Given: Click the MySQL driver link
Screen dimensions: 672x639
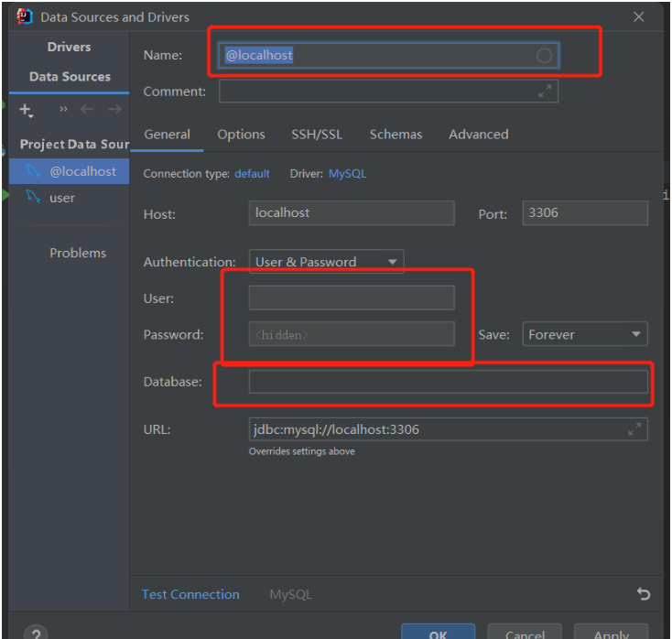Looking at the screenshot, I should pyautogui.click(x=347, y=174).
